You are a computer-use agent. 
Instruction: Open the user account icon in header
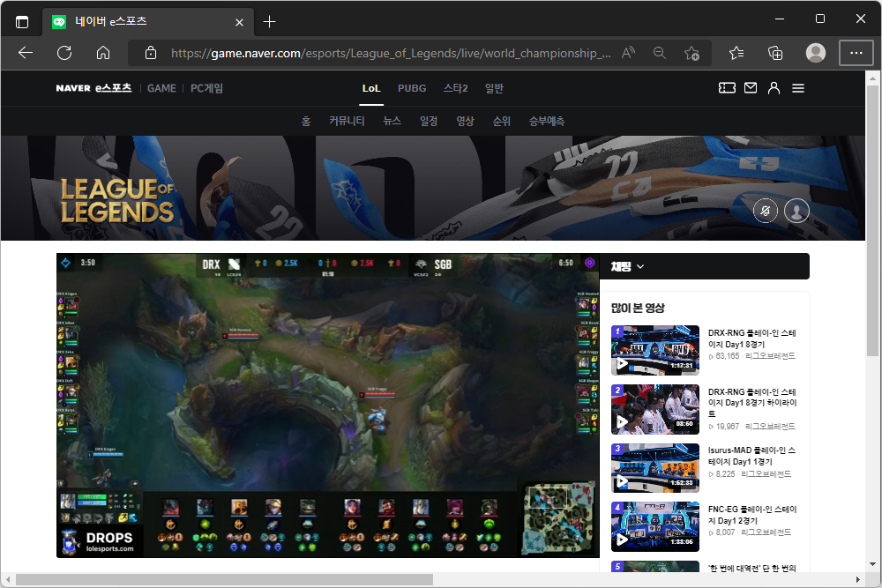click(x=774, y=87)
